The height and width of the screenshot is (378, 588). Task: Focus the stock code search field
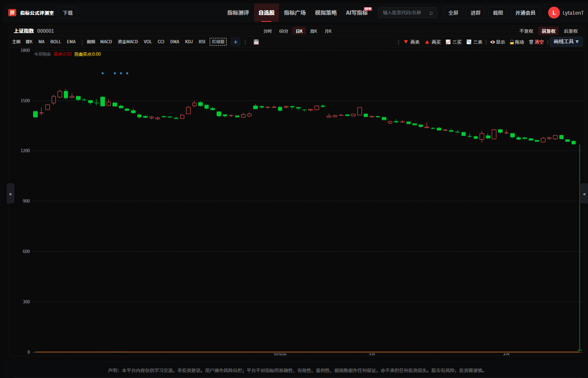(407, 13)
